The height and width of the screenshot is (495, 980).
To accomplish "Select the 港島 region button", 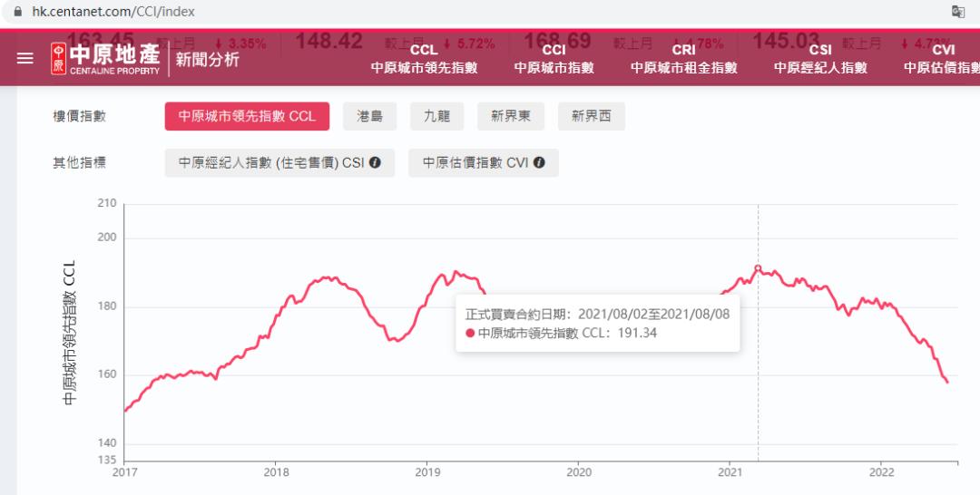I will [369, 116].
